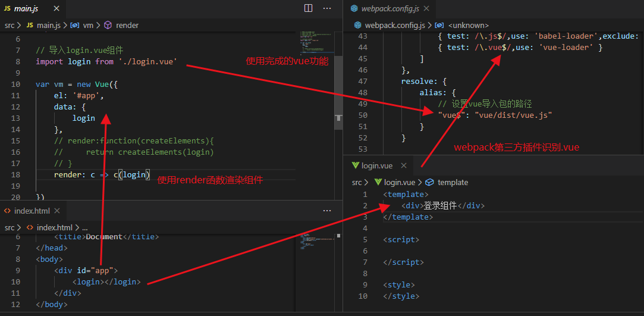The width and height of the screenshot is (644, 316).
Task: Click main.js breadcrumb file segment
Action: [x=43, y=25]
